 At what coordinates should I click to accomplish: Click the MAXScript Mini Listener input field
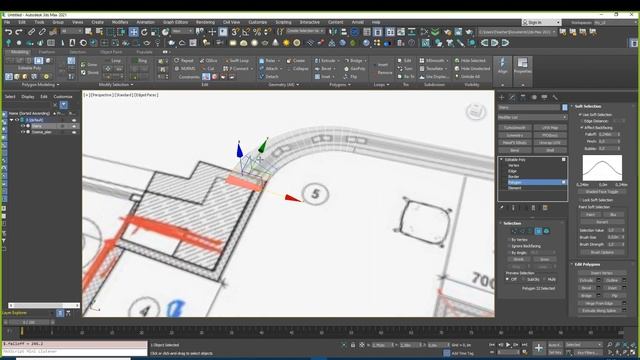click(75, 351)
